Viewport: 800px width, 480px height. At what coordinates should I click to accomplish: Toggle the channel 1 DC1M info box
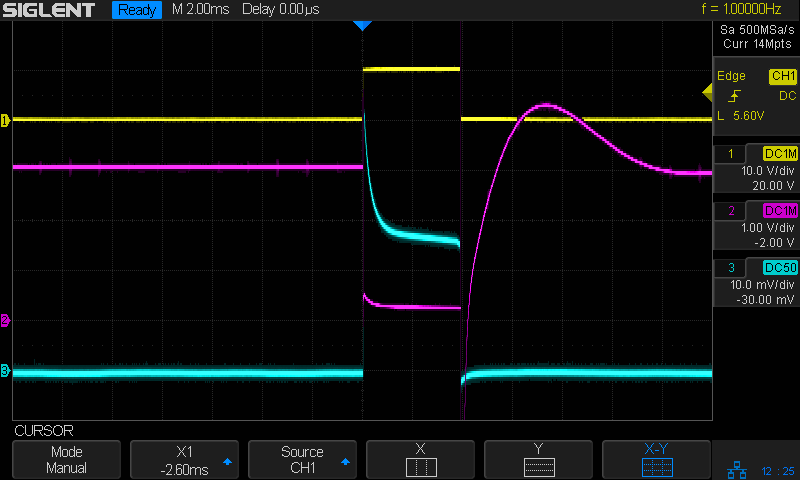(756, 169)
